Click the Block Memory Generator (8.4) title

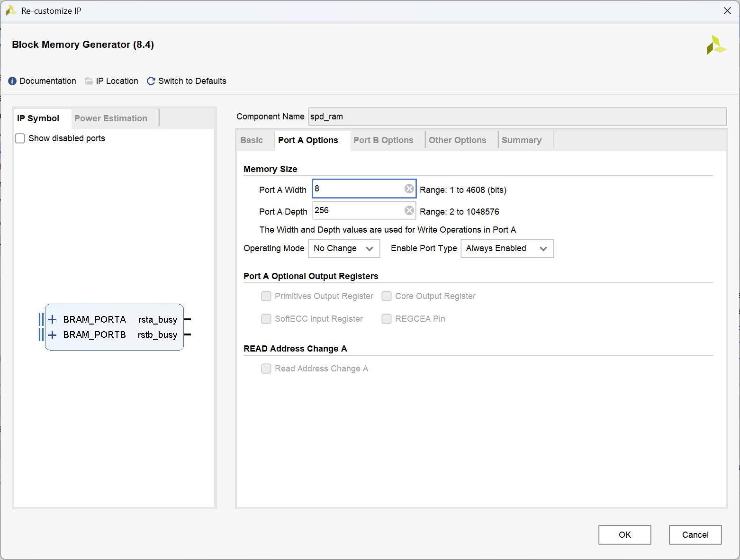coord(83,45)
